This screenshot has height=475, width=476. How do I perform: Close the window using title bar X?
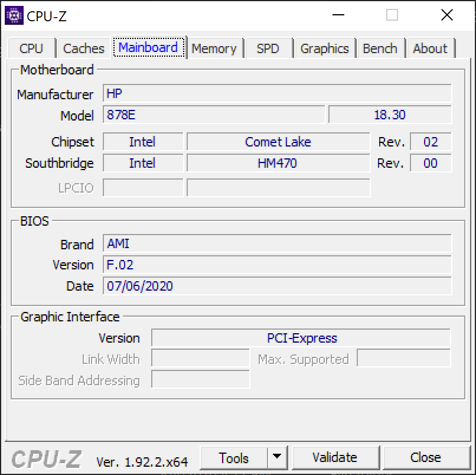point(446,15)
